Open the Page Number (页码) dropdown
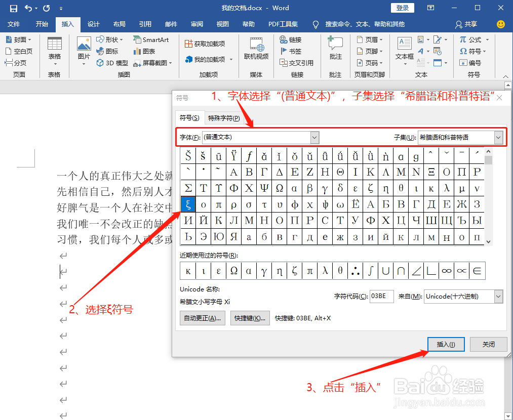The width and height of the screenshot is (513, 420). click(x=370, y=63)
